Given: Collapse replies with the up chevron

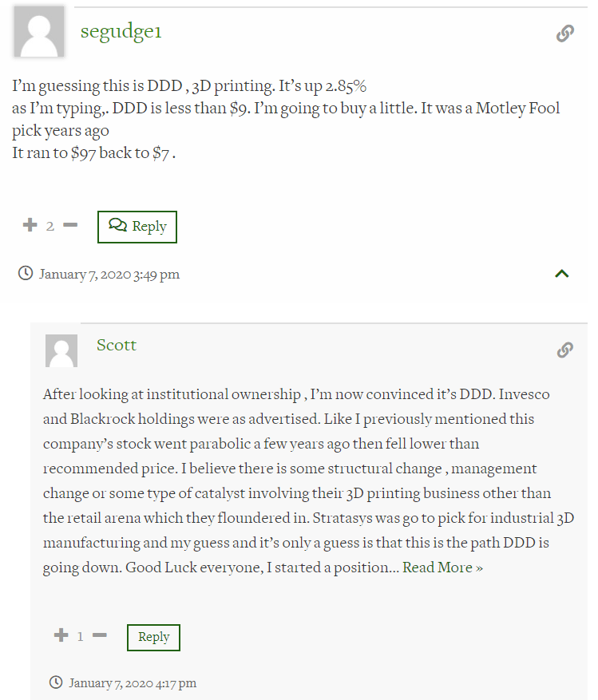Looking at the screenshot, I should (x=562, y=273).
